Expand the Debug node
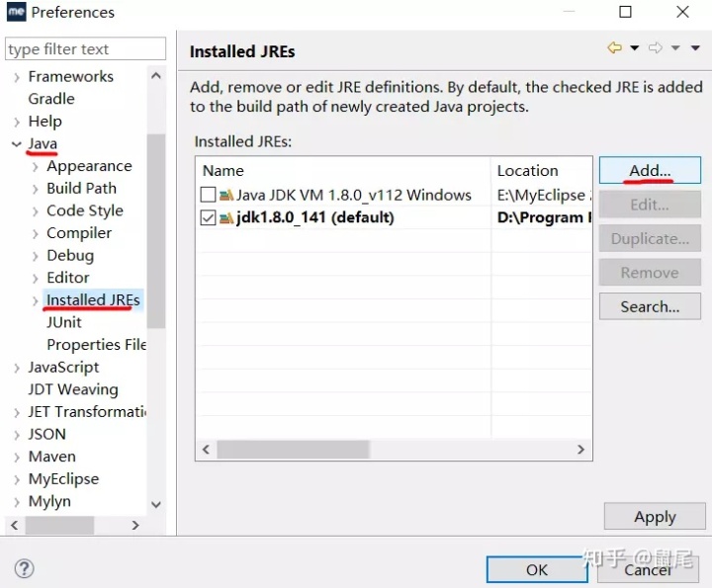This screenshot has height=588, width=712. (35, 256)
